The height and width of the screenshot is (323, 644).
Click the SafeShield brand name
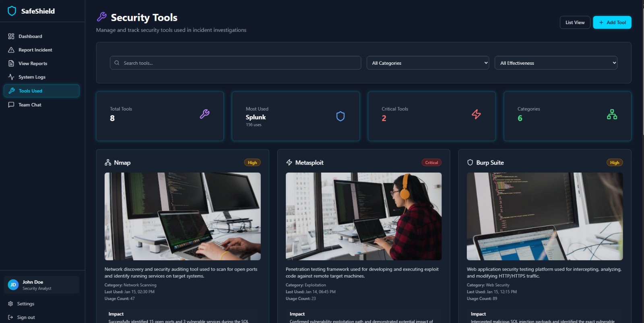(38, 11)
